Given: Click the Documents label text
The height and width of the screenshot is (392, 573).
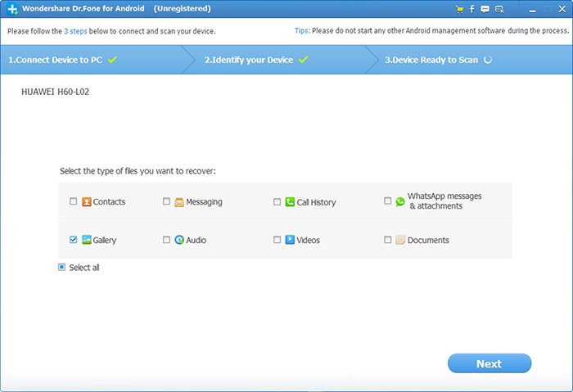Looking at the screenshot, I should pyautogui.click(x=428, y=240).
